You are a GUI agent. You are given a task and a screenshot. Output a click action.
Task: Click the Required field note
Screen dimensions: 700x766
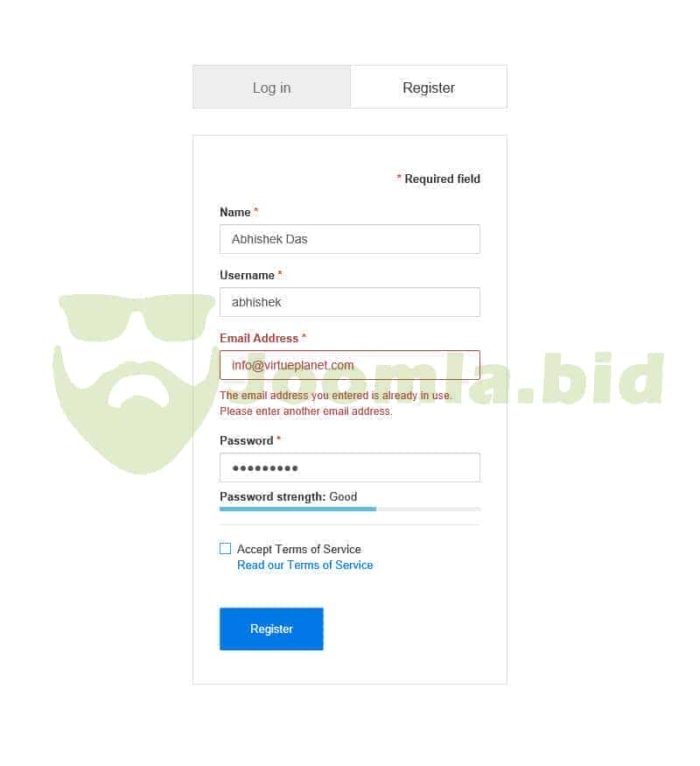pos(438,179)
